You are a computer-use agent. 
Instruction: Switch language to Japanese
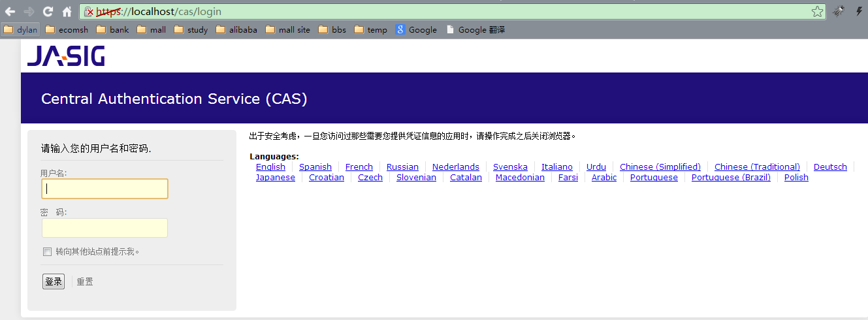tap(276, 177)
